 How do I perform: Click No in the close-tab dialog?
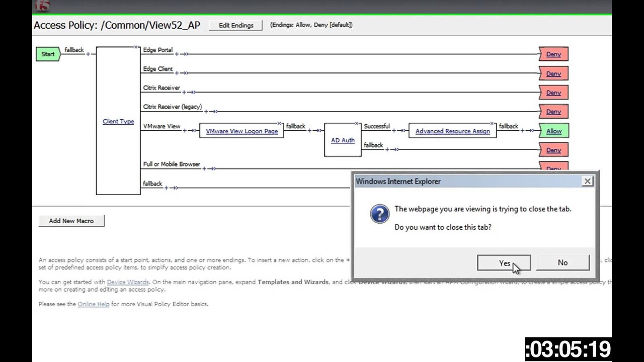pos(562,263)
